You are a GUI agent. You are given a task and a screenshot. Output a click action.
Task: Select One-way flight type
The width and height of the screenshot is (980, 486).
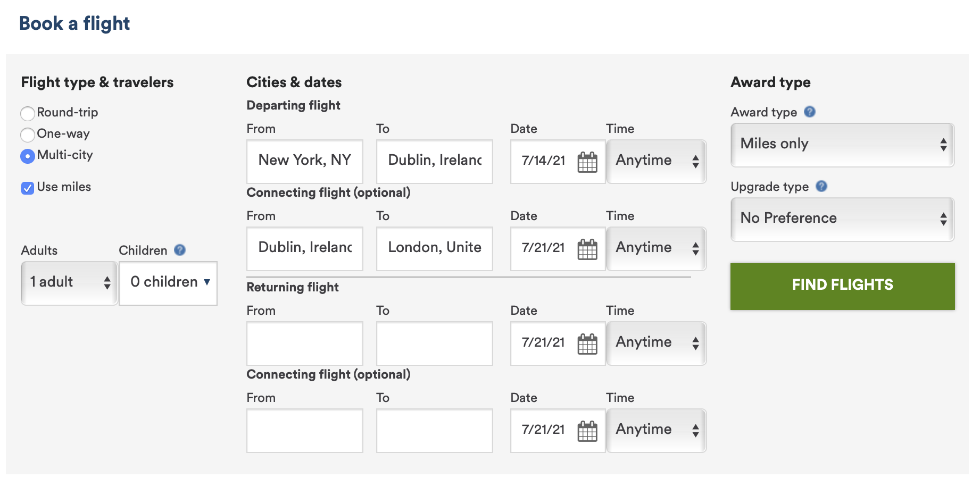click(x=28, y=135)
